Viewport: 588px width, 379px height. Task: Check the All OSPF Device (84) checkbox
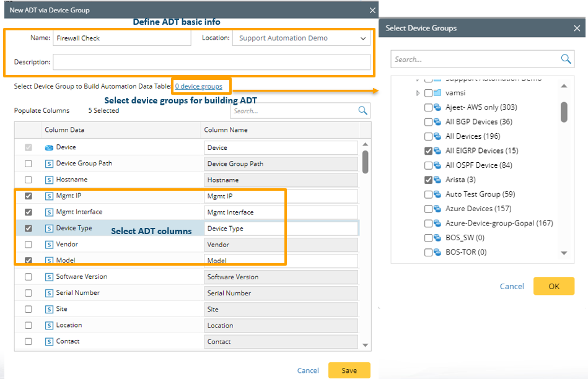[429, 165]
